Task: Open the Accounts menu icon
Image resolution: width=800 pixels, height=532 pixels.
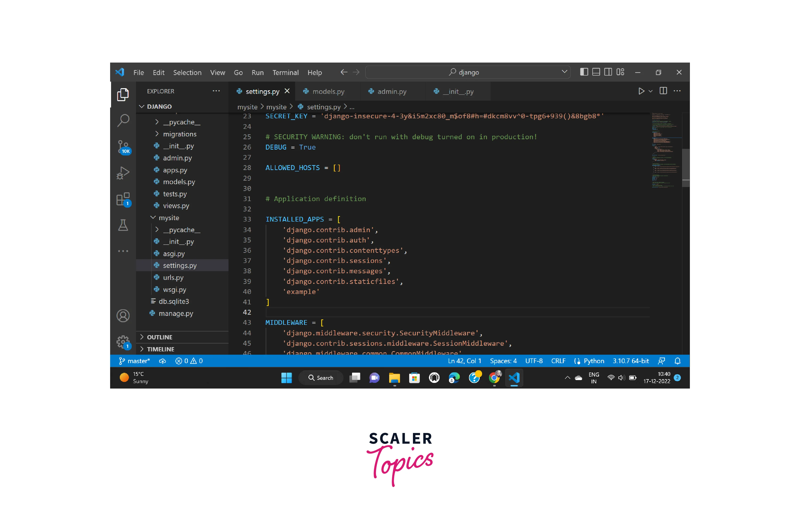Action: coord(123,316)
